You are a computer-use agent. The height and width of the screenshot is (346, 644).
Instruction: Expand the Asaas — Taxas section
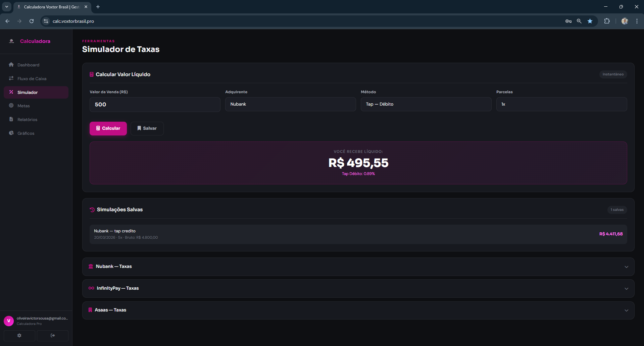point(358,310)
